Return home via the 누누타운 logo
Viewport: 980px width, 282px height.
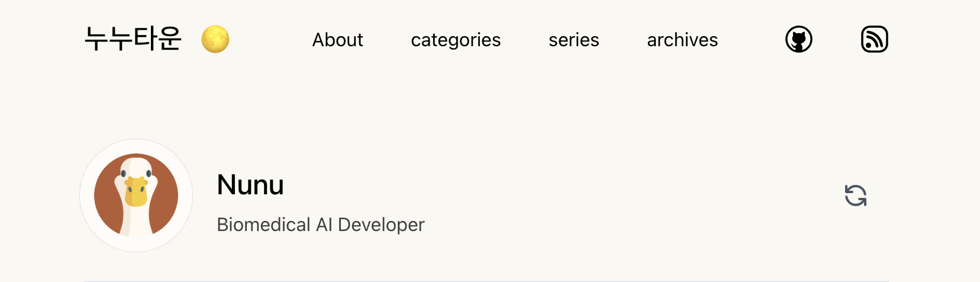click(x=133, y=39)
